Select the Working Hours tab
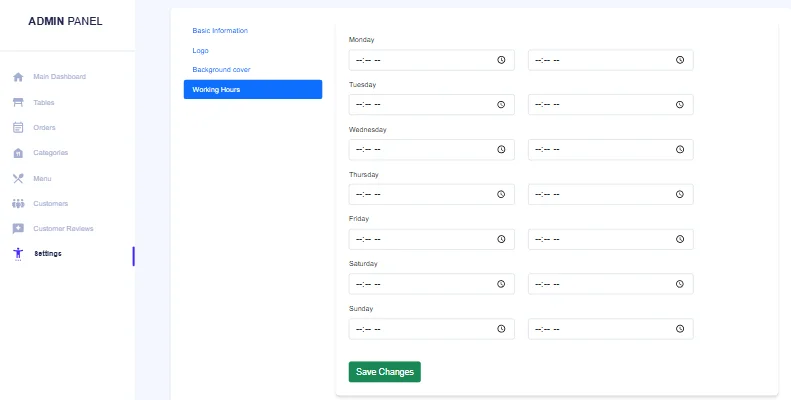 (x=252, y=90)
